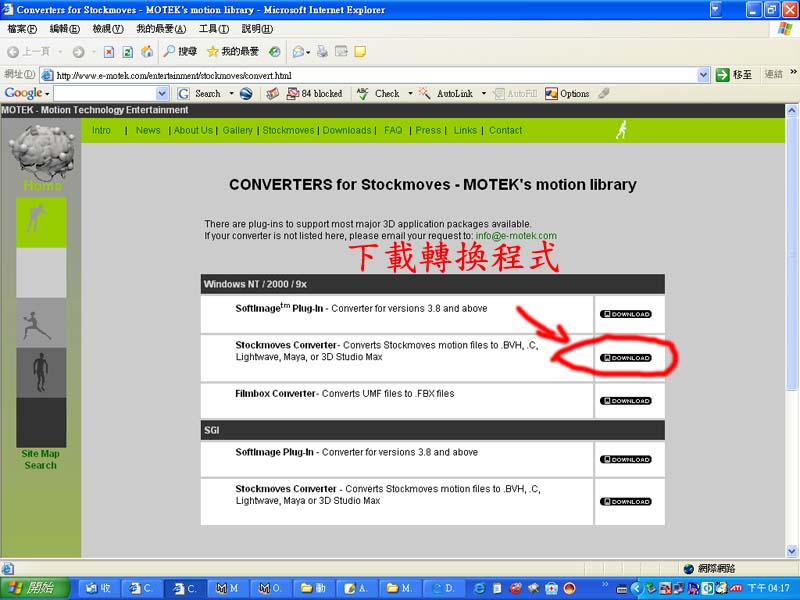Screen dimensions: 800x600
Task: Download the Windows Stockmoves Converter
Action: pos(626,358)
